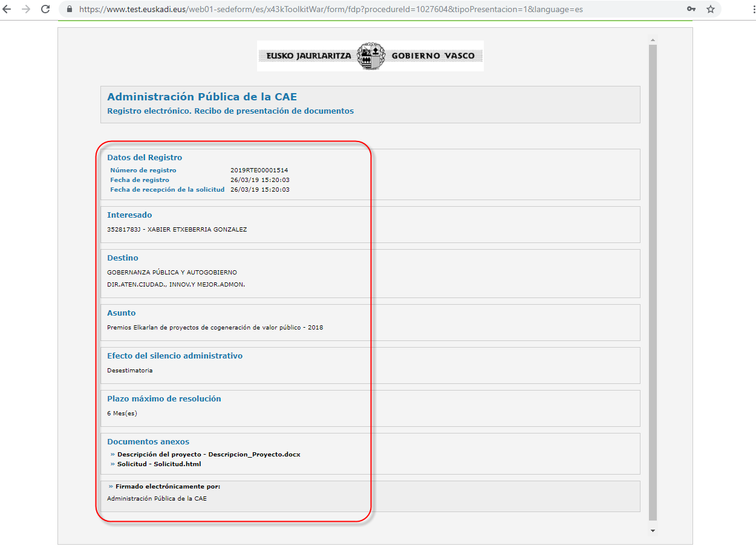The height and width of the screenshot is (552, 756).
Task: Click the page scrollbar's down arrow
Action: click(653, 530)
